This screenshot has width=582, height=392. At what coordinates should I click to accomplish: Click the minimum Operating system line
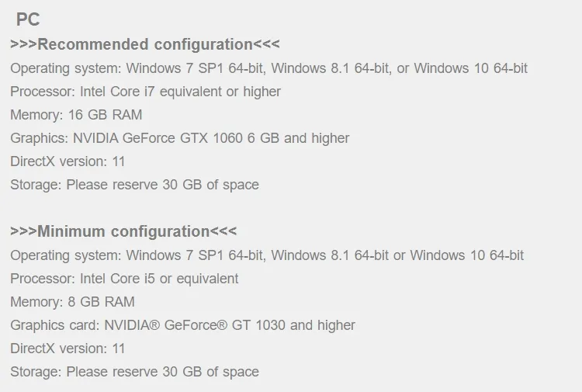pos(267,255)
